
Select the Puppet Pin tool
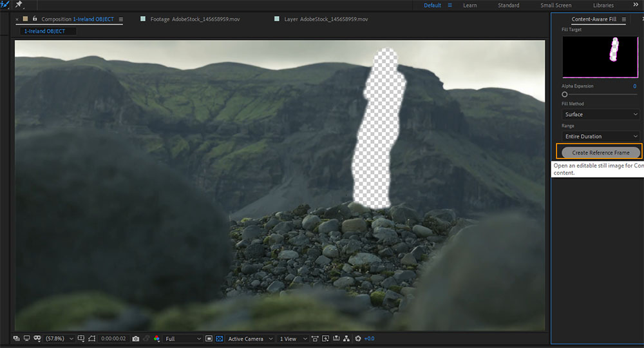[x=19, y=5]
